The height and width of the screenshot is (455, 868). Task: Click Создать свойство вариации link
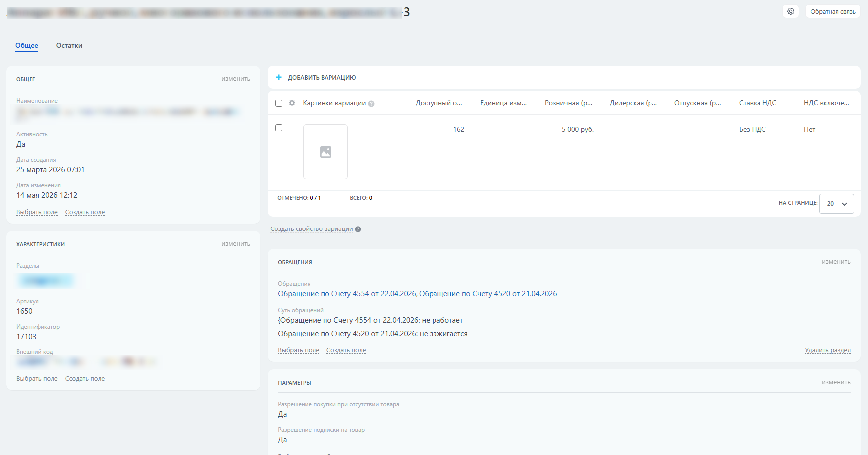[x=312, y=229]
